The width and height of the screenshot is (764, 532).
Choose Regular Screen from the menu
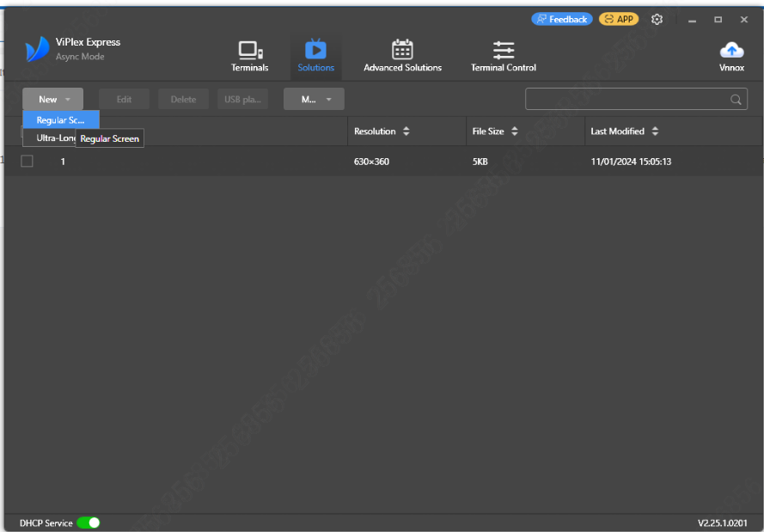60,119
